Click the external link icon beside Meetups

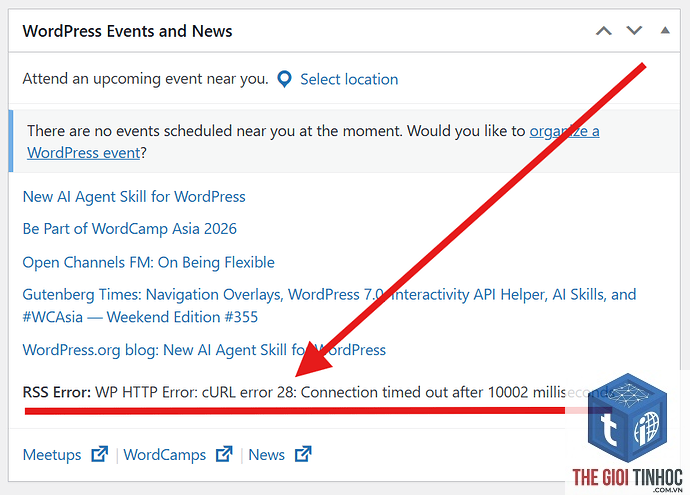pos(99,454)
